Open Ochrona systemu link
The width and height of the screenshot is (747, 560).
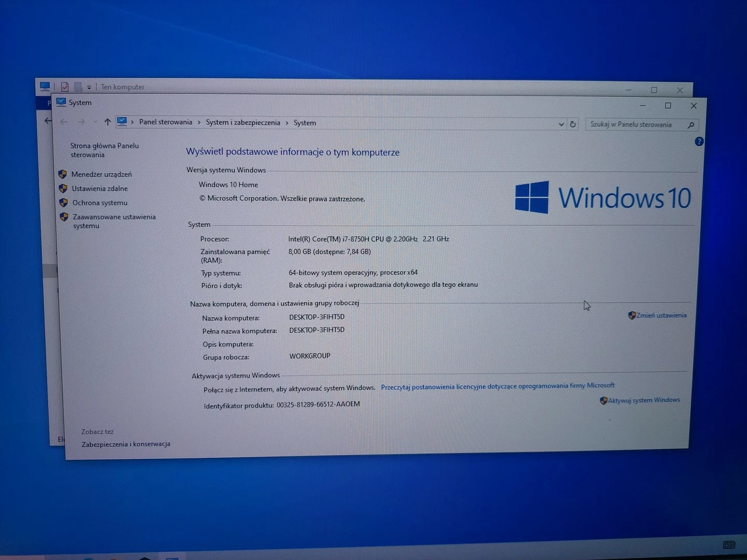(x=100, y=203)
